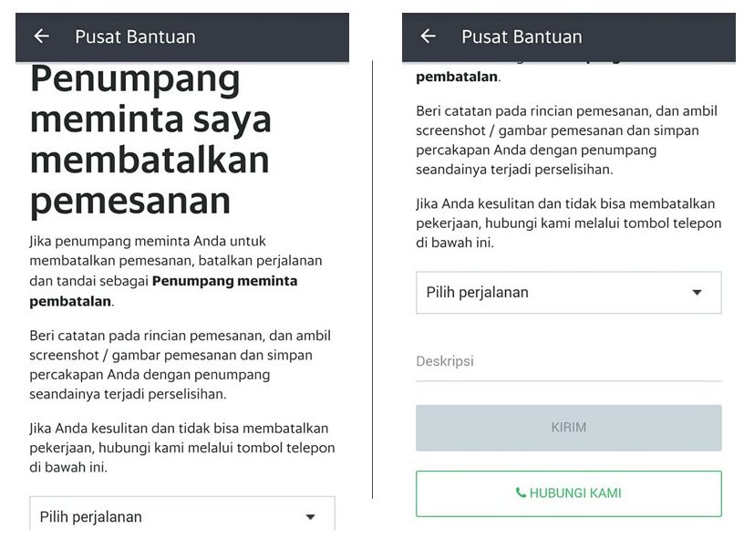Screen dimensions: 744x560
Task: Click the large heading 'Penumpang meminta saya membatalkan pemesanan'
Action: pos(151,140)
